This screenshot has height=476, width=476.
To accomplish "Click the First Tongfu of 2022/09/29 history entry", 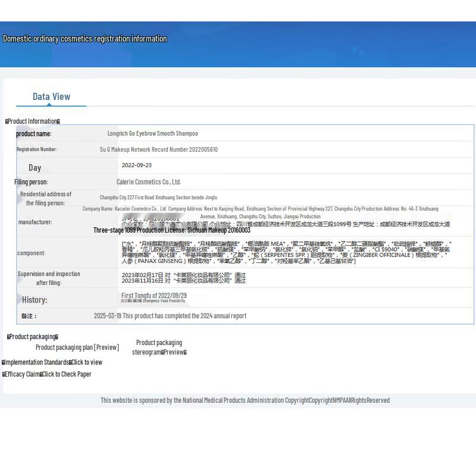I will pyautogui.click(x=154, y=296).
